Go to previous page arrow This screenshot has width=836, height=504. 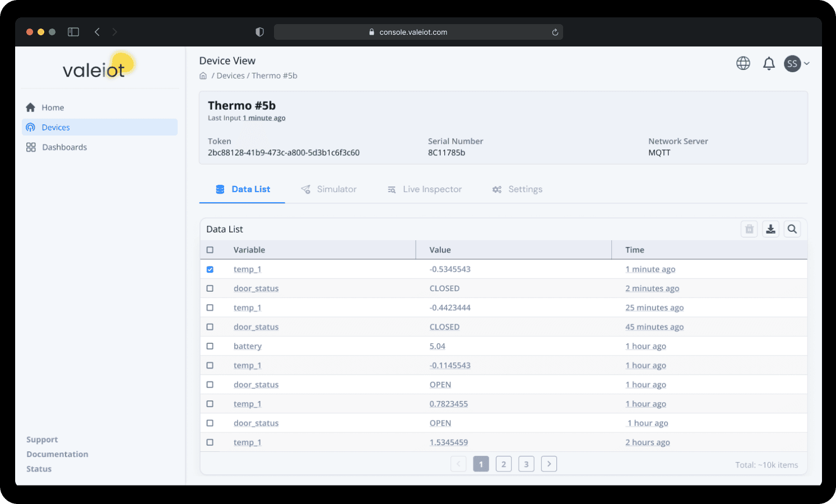coord(458,464)
